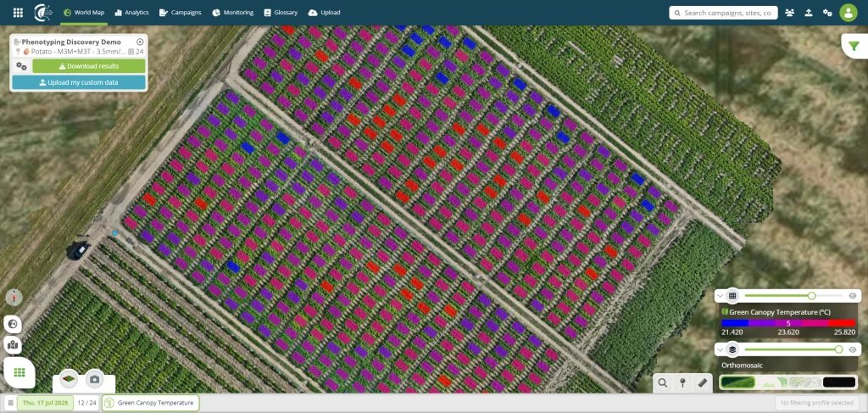Open the user profile avatar
The width and height of the screenshot is (868, 413).
click(848, 13)
